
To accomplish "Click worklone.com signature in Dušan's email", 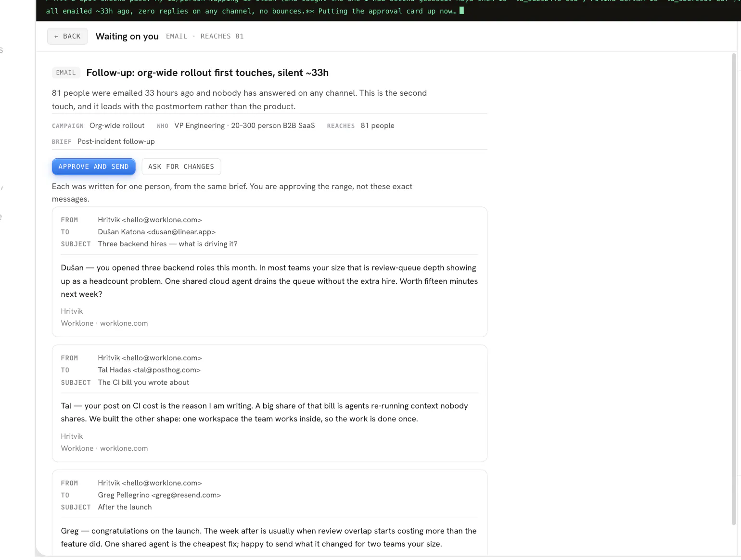I will 124,323.
